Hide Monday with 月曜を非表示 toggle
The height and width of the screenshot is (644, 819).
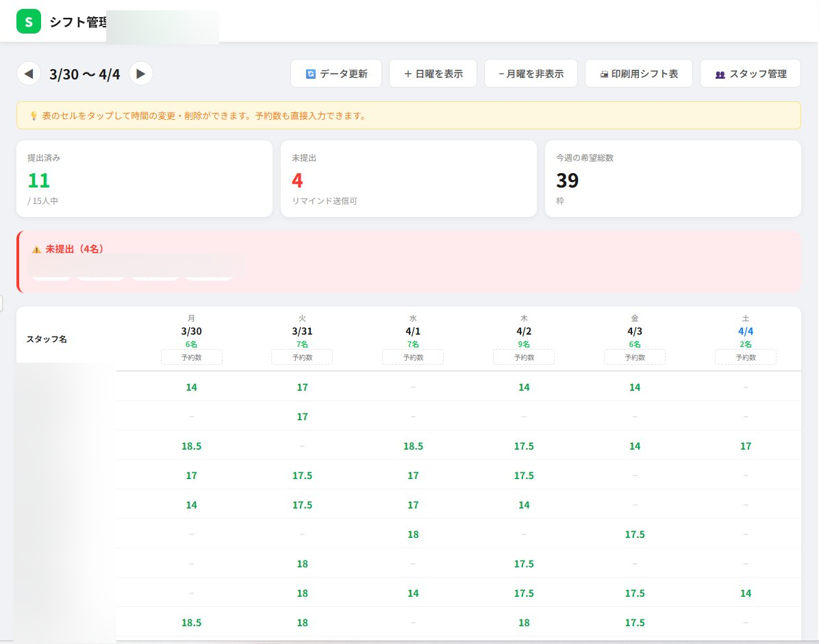coord(531,73)
